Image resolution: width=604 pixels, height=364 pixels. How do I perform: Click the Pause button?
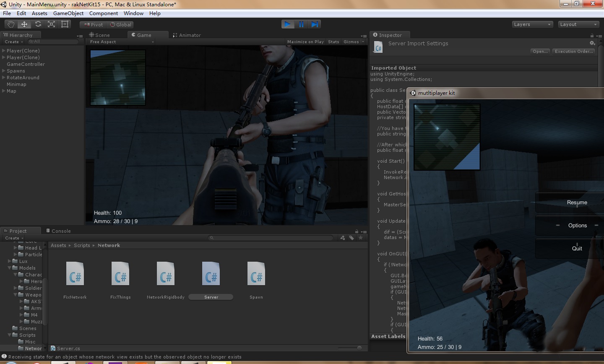[x=301, y=24]
